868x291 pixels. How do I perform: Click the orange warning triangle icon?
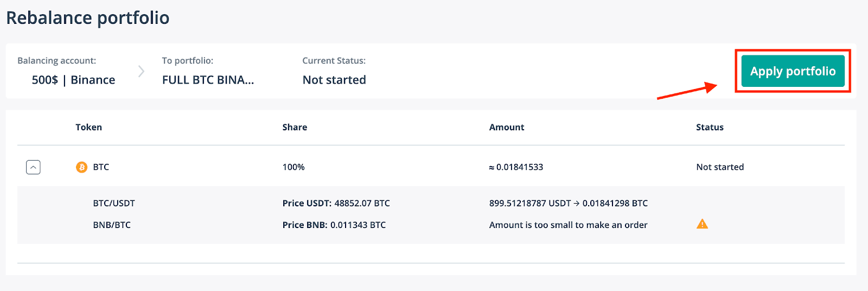[x=702, y=224]
